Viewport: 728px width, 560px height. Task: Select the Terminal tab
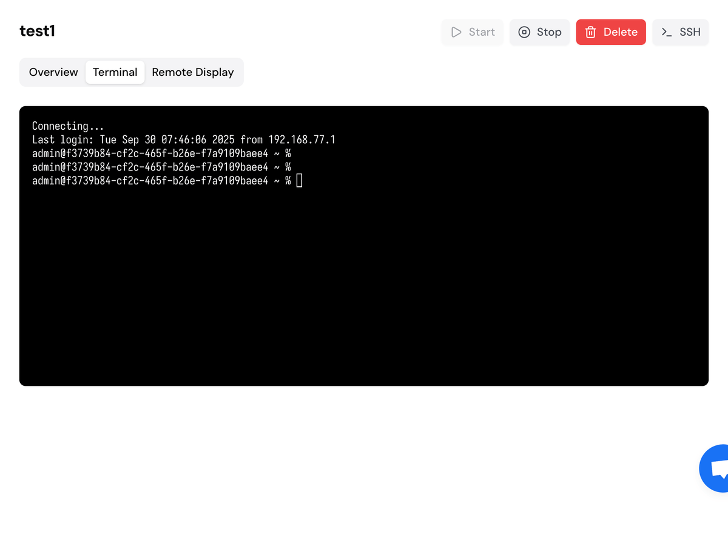(x=115, y=72)
